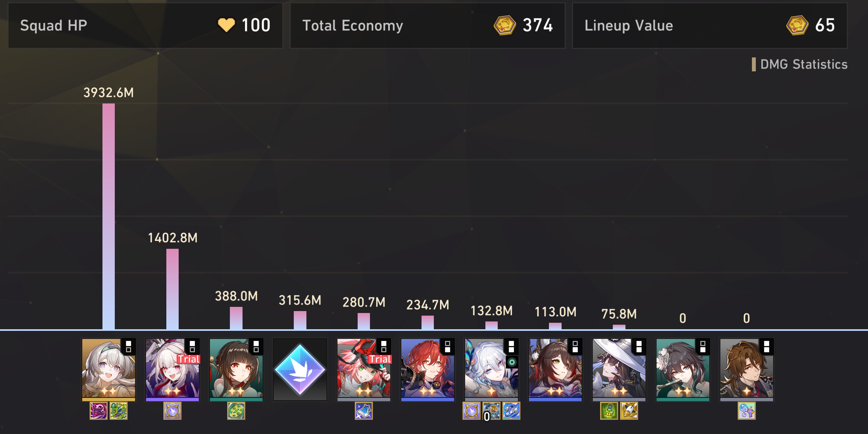Open the magenta cape equipment icon
This screenshot has height=434, width=868.
coord(98,411)
